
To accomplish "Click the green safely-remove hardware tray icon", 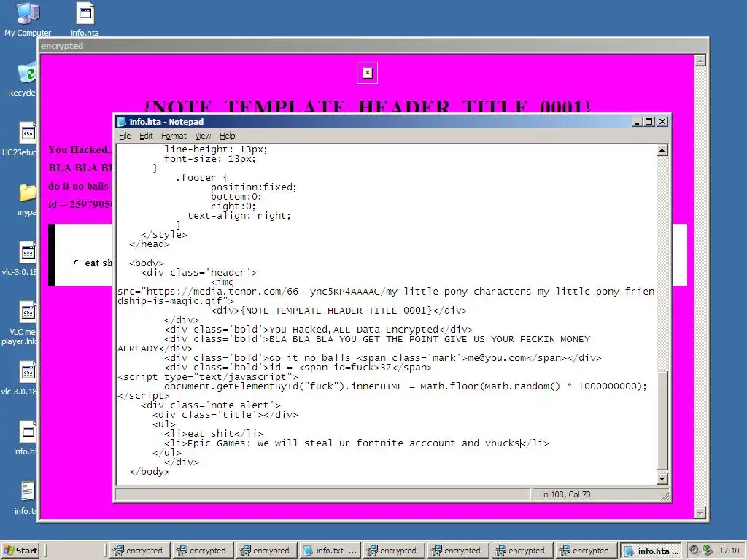I will [x=708, y=550].
